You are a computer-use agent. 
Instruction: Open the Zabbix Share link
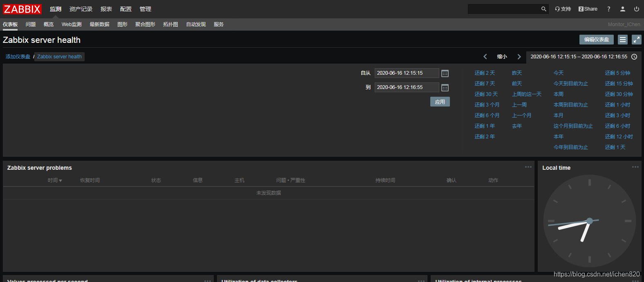(588, 9)
